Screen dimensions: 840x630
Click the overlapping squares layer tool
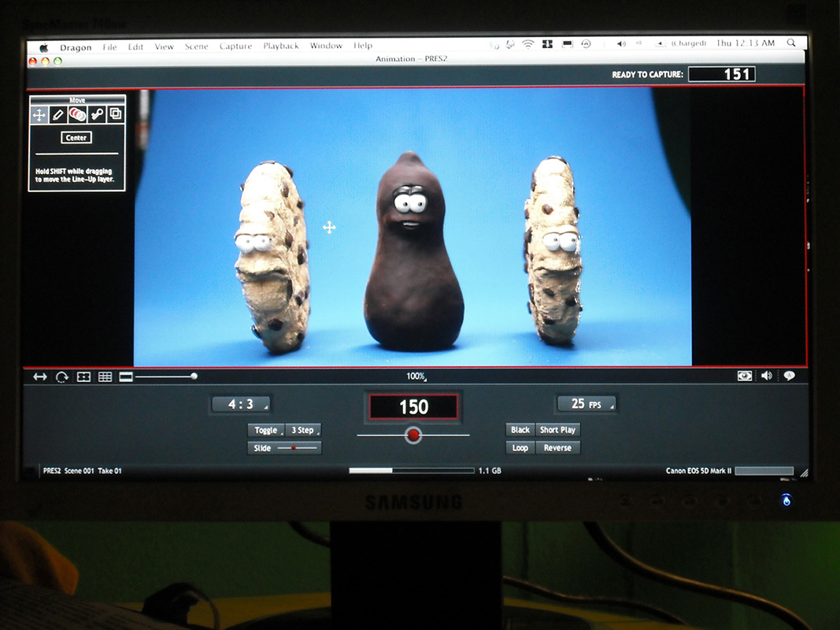point(115,114)
